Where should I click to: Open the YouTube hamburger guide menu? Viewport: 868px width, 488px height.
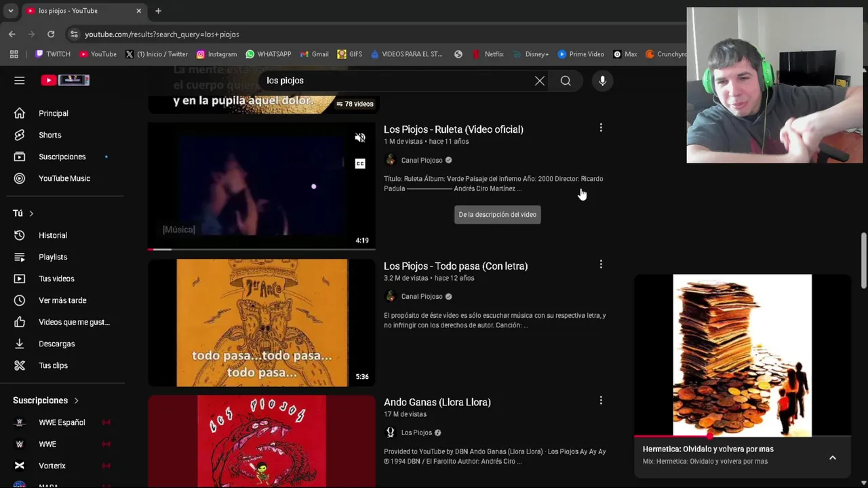pyautogui.click(x=20, y=80)
